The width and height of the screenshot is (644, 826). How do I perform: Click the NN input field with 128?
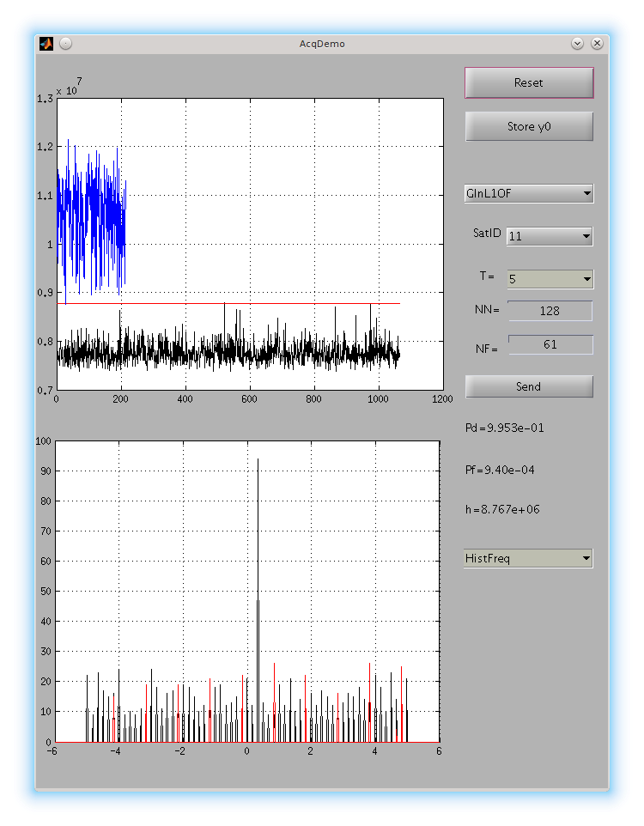coord(550,311)
